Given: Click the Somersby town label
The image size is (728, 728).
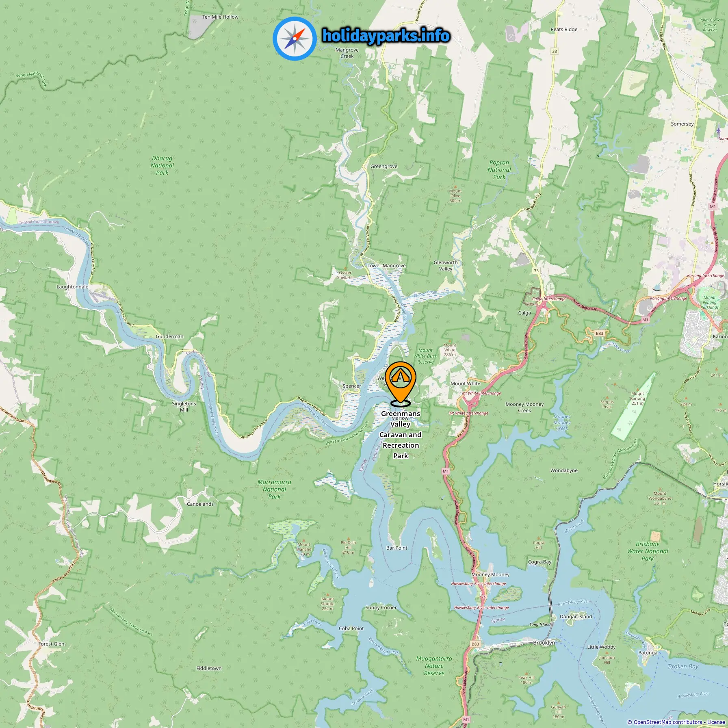Looking at the screenshot, I should [682, 124].
